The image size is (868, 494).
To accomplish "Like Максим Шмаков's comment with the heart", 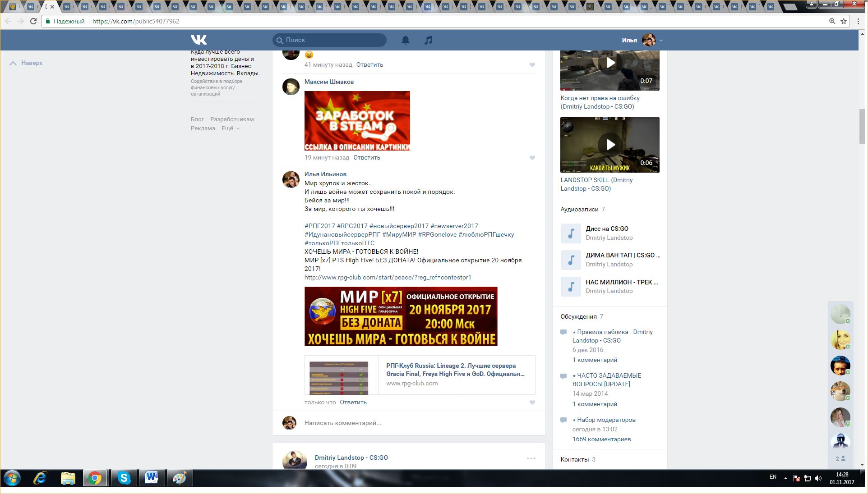I will (532, 158).
